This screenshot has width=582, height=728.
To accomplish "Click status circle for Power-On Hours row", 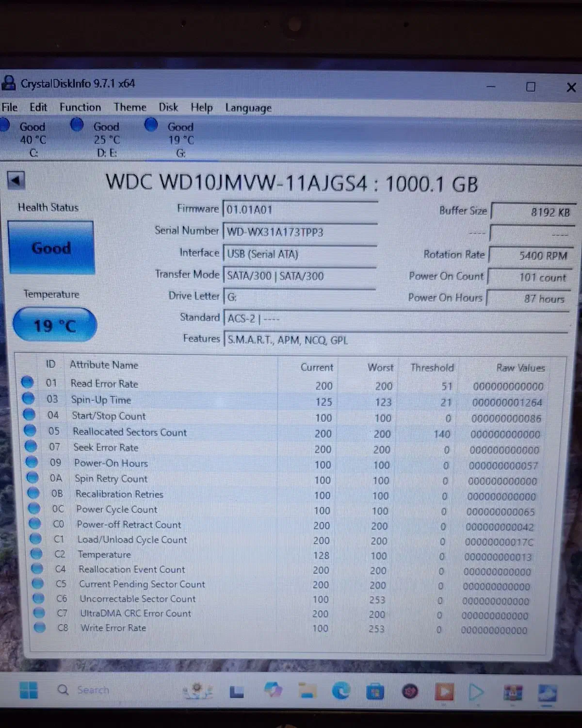I will click(x=32, y=462).
